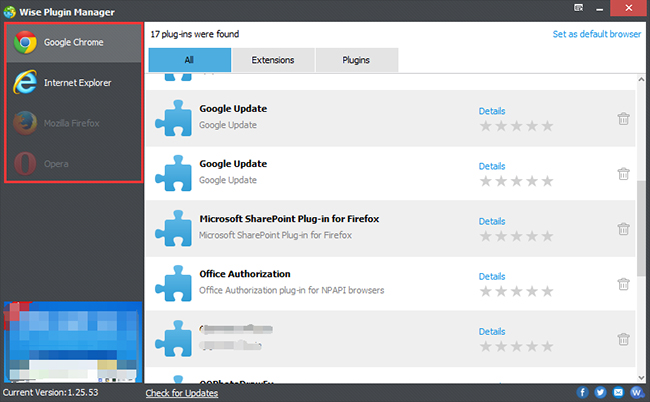Viewport: 650px width, 402px height.
Task: Select Opera in the browser sidebar
Action: coord(72,163)
